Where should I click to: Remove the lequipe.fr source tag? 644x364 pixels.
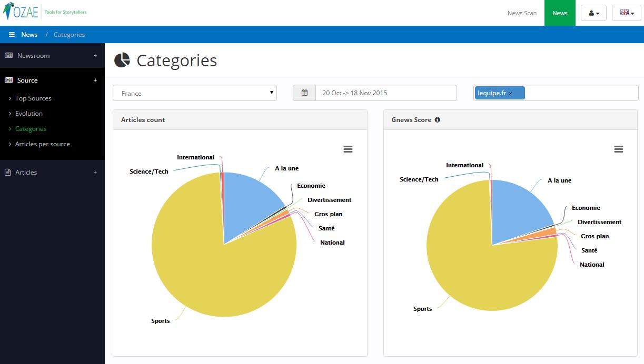pos(510,94)
